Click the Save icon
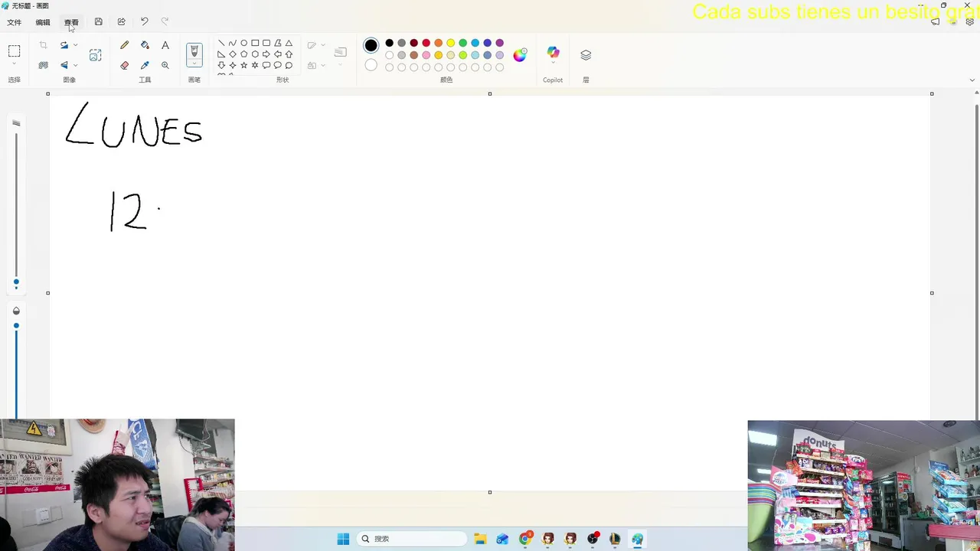This screenshot has height=551, width=980. click(98, 21)
